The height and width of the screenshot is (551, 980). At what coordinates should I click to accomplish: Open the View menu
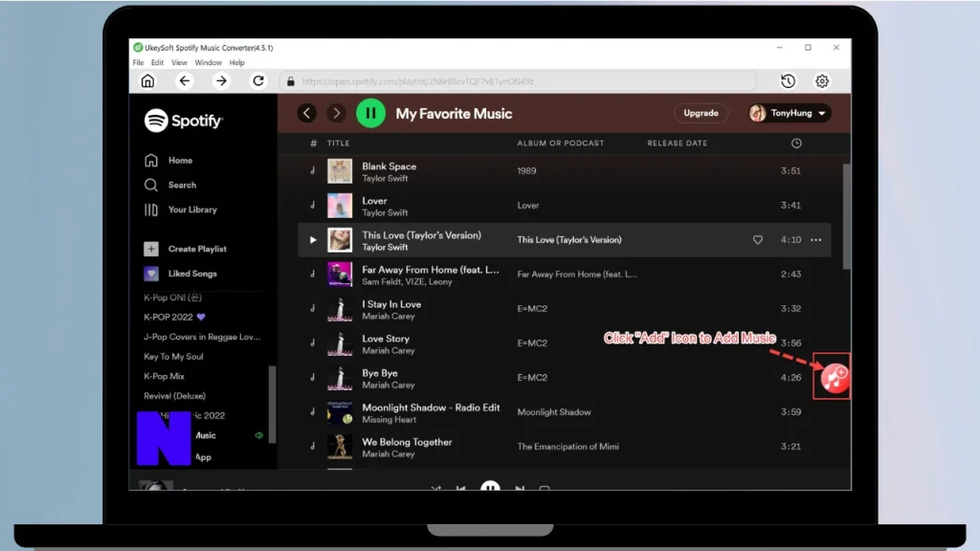(x=179, y=62)
